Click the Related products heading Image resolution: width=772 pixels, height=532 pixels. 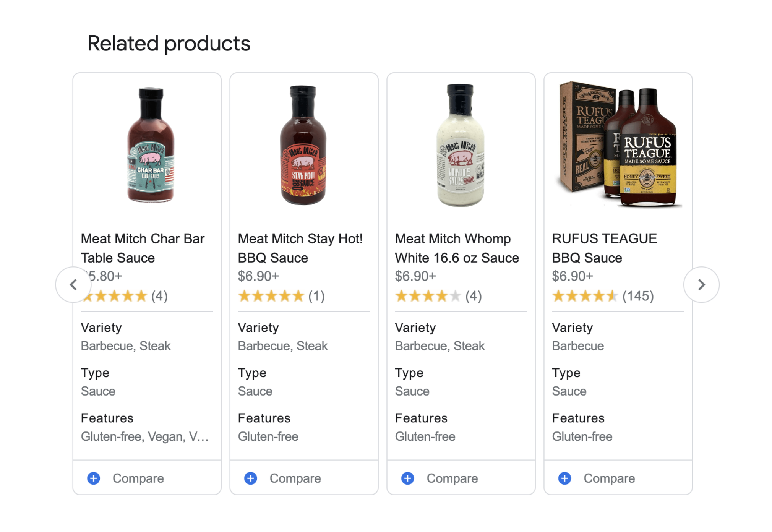[169, 43]
